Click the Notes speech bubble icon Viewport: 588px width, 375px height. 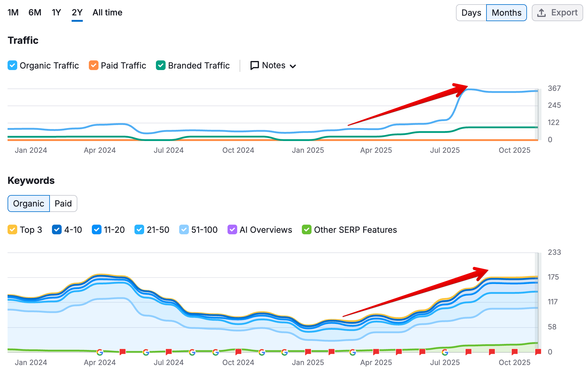(255, 65)
